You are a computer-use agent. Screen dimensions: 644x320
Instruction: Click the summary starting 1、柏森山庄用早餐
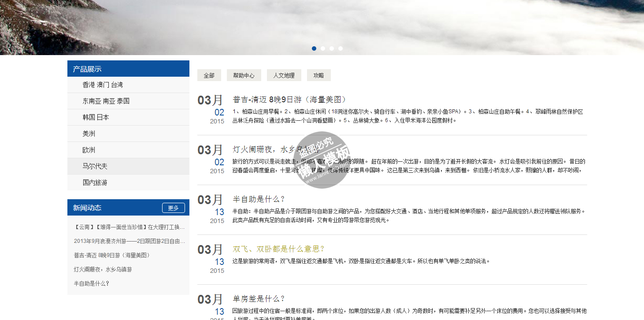408,116
